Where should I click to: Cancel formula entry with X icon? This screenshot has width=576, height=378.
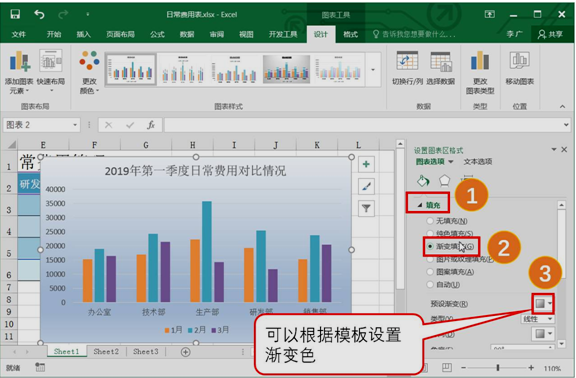[108, 125]
